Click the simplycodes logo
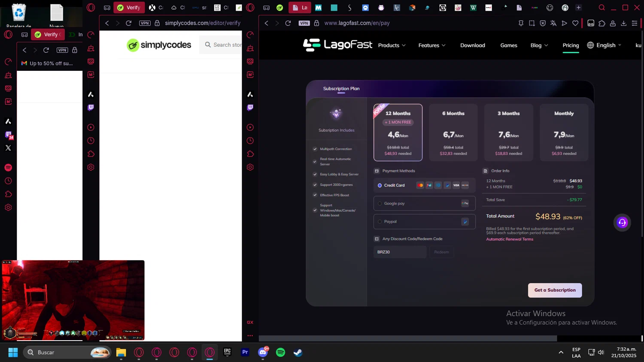644x362 pixels. (159, 45)
